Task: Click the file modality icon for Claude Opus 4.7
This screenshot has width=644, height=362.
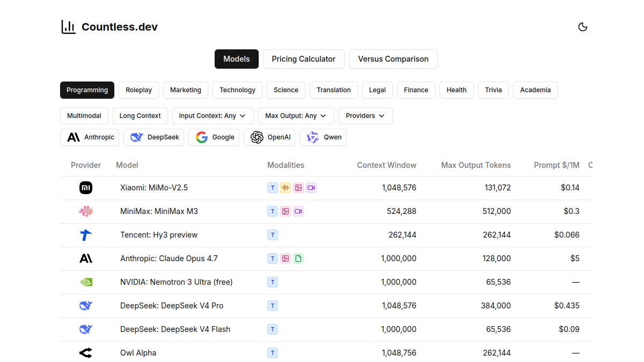Action: click(x=298, y=258)
